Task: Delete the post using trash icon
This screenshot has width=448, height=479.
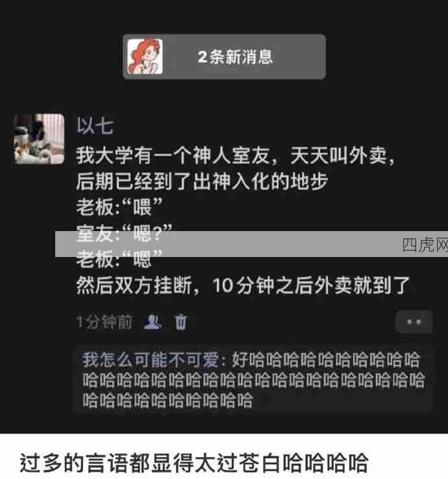Action: (x=180, y=322)
